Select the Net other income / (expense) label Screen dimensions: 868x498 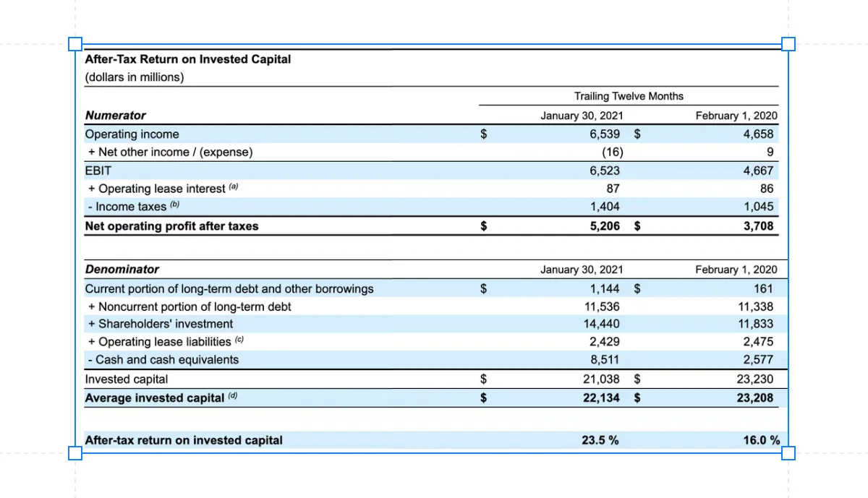click(x=171, y=152)
